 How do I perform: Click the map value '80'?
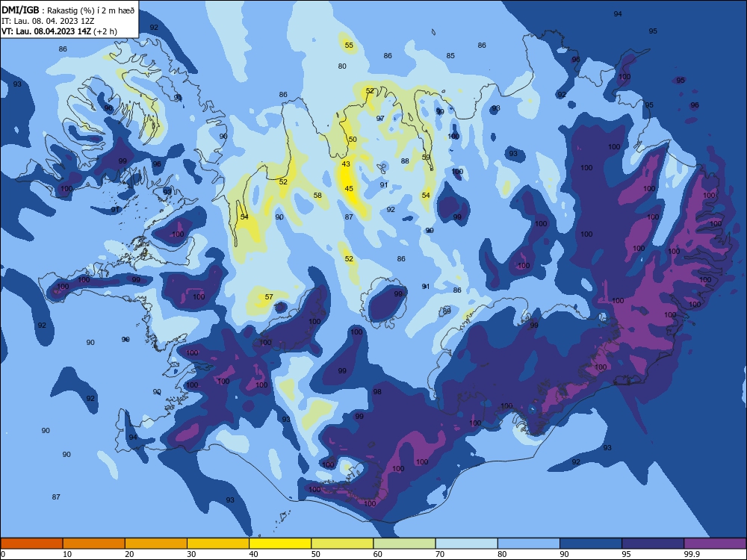tap(342, 66)
